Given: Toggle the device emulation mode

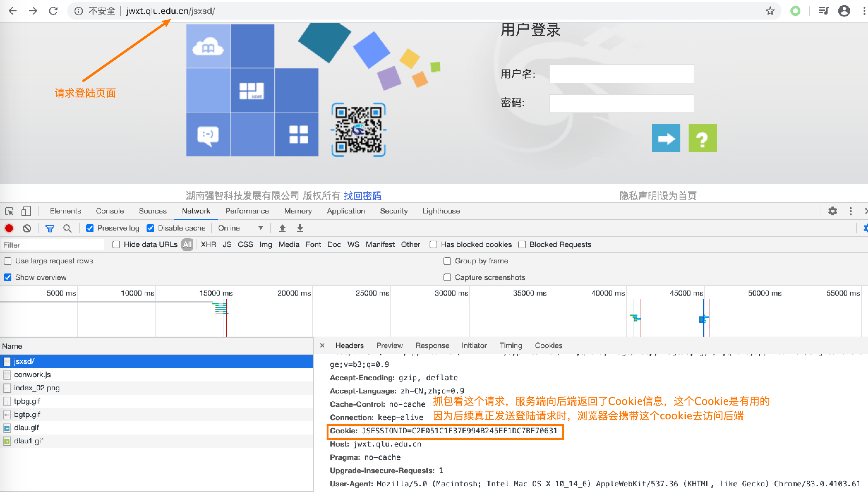Looking at the screenshot, I should pyautogui.click(x=26, y=211).
